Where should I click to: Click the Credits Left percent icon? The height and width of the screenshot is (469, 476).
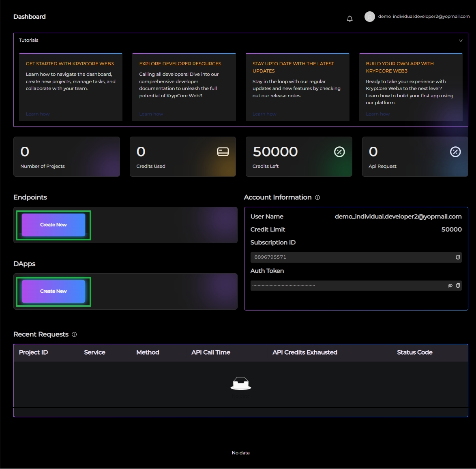click(339, 152)
